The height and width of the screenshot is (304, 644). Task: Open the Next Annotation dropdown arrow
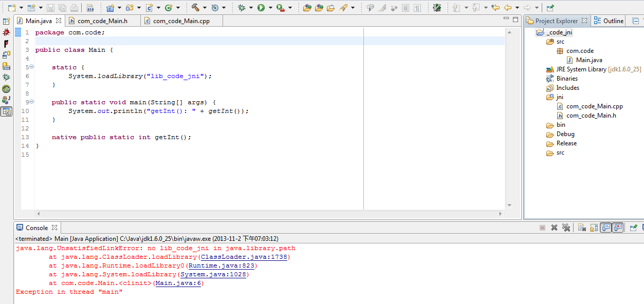[x=466, y=8]
